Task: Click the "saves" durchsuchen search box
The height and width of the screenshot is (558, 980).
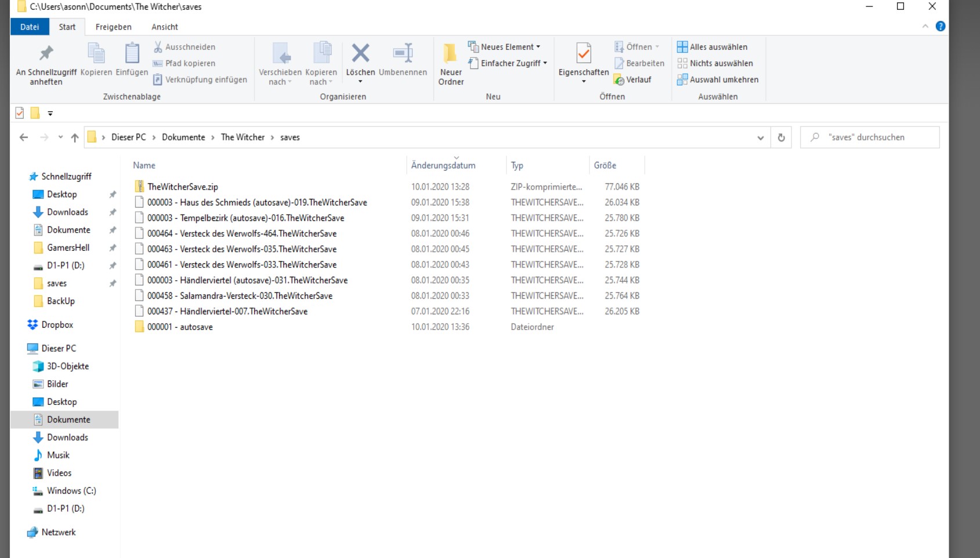Action: tap(870, 137)
